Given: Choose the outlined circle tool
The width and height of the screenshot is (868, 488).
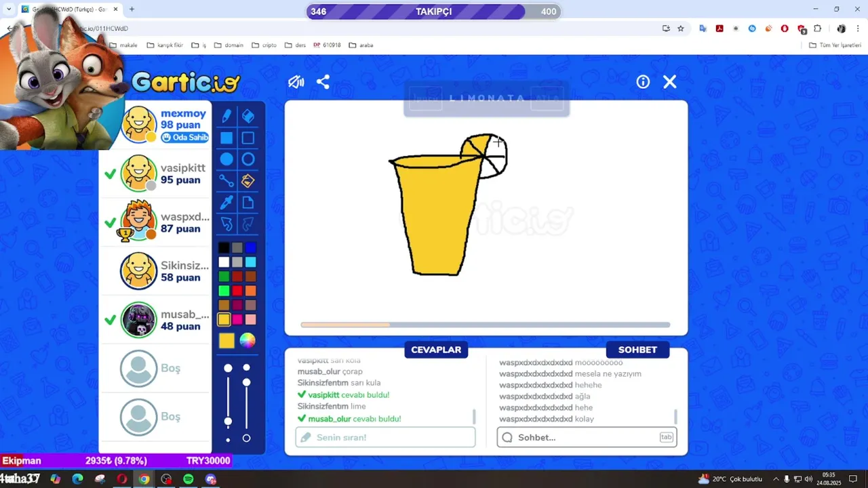Looking at the screenshot, I should tap(248, 159).
